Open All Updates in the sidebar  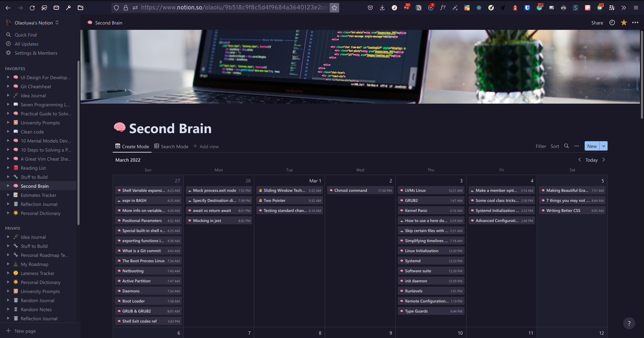click(x=26, y=44)
